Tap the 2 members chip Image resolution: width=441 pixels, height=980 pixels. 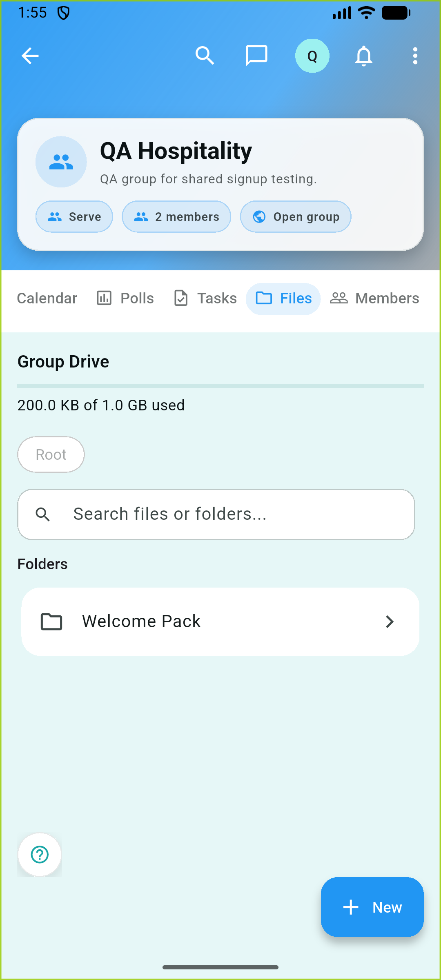tap(176, 217)
